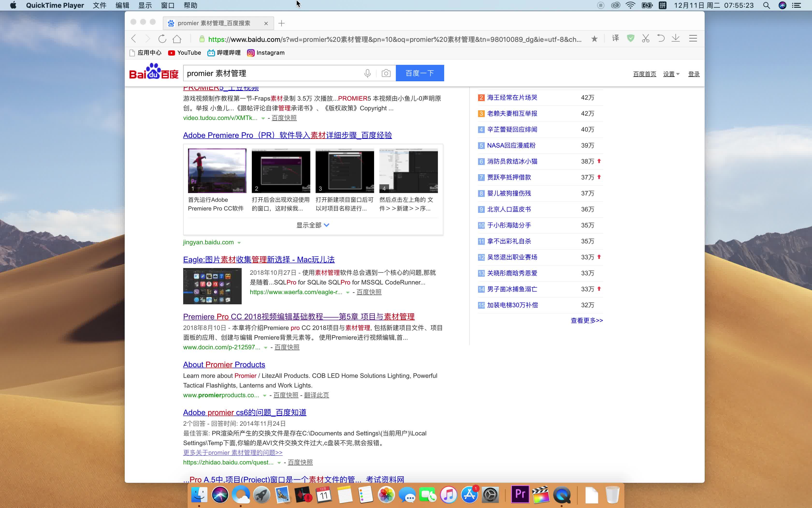Open 更多关于promier 素材管理的问题 link
The image size is (812, 508).
click(x=233, y=453)
